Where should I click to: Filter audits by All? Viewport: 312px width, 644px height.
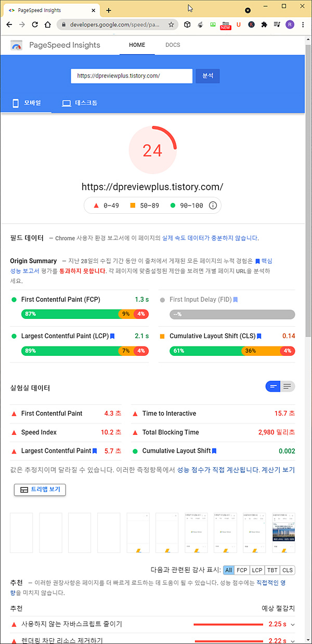tap(229, 570)
